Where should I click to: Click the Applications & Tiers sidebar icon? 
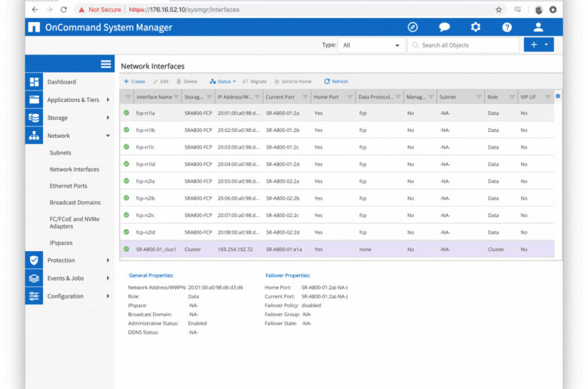pos(34,100)
